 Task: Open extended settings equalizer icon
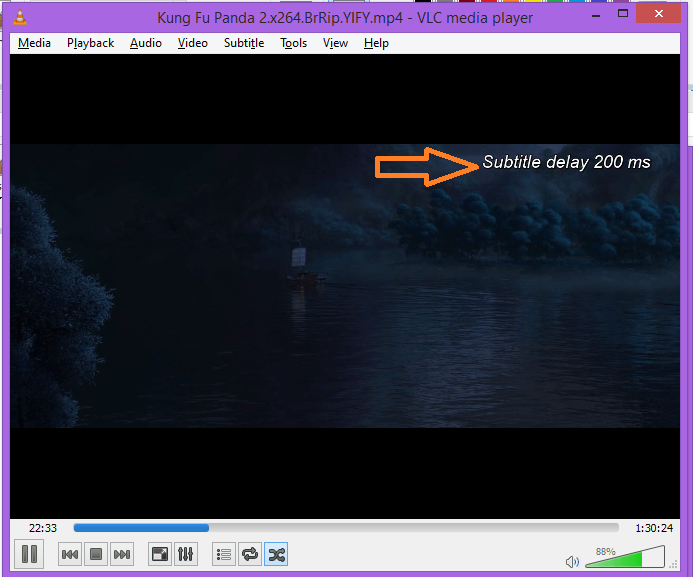point(186,554)
